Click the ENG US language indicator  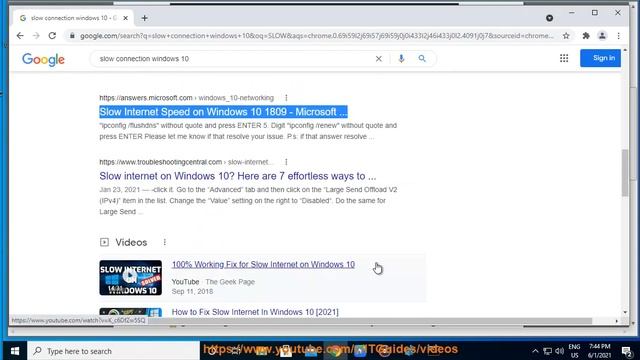coord(574,351)
